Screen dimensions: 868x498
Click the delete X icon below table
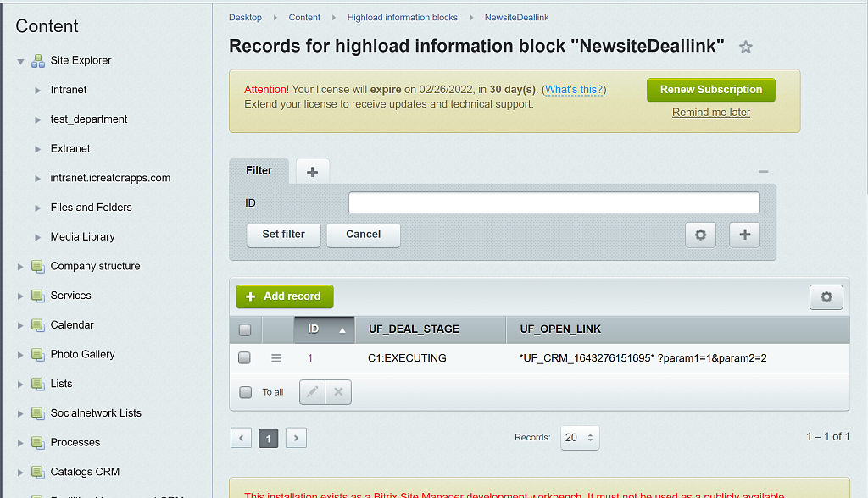coord(338,392)
